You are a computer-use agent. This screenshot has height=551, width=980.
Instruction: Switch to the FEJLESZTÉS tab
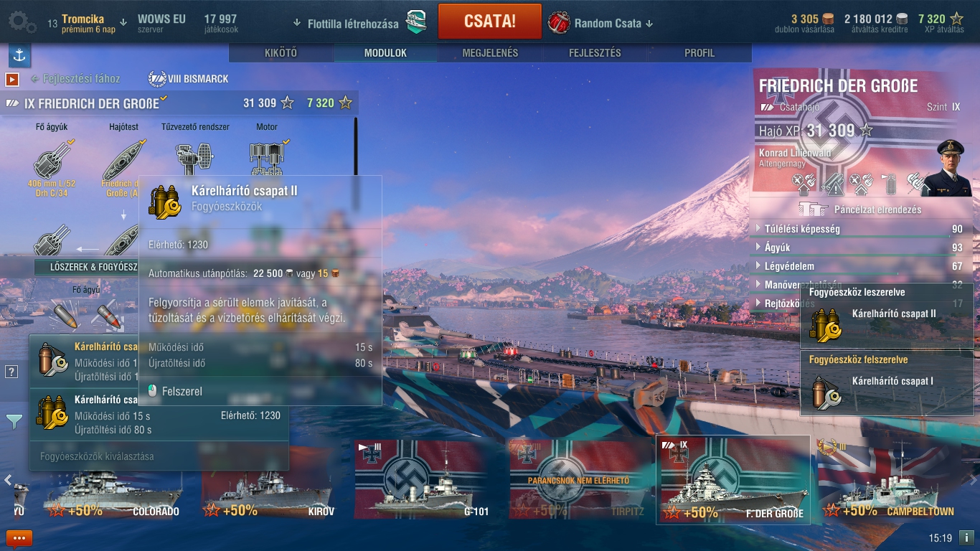(x=595, y=53)
